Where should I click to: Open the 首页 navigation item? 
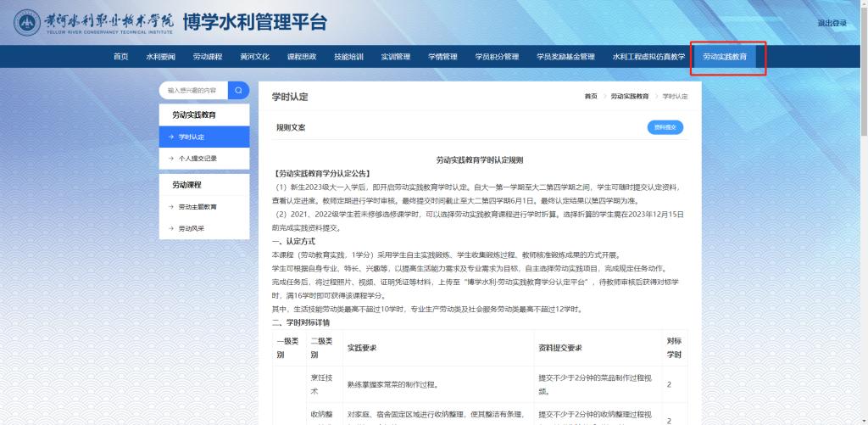121,57
